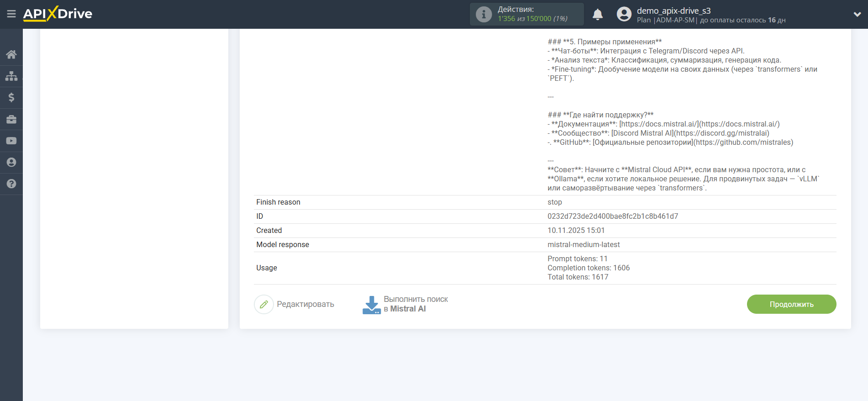Open help question mark icon
The image size is (868, 401).
click(11, 184)
